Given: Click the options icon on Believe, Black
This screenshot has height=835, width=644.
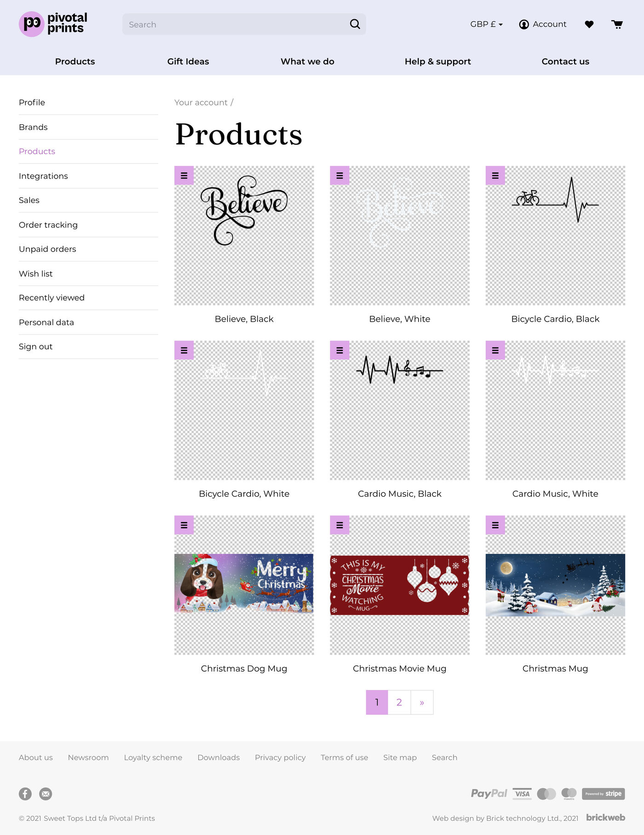Looking at the screenshot, I should [x=184, y=175].
